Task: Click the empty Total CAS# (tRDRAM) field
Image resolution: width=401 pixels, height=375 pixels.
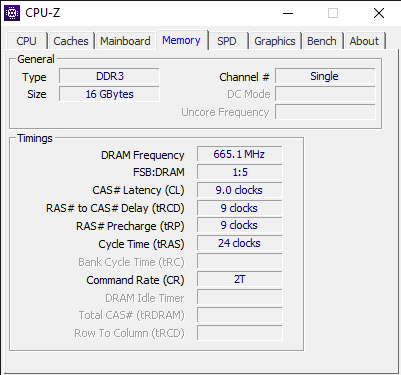Action: click(x=239, y=315)
